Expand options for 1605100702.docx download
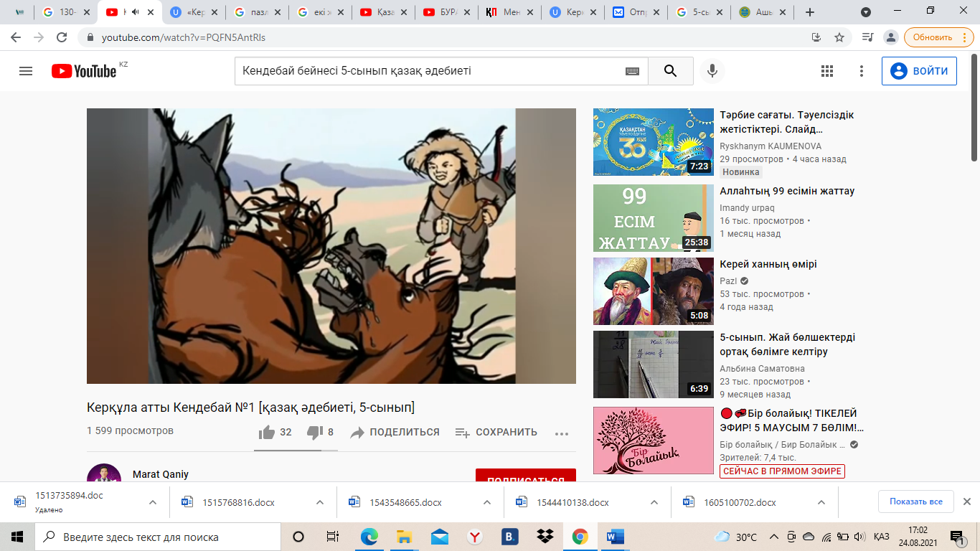 (x=821, y=502)
